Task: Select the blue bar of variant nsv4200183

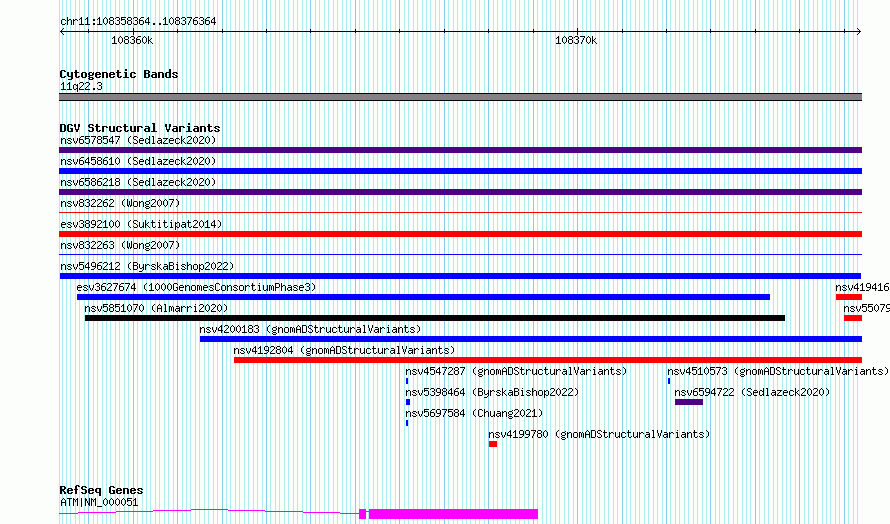Action: click(x=531, y=339)
